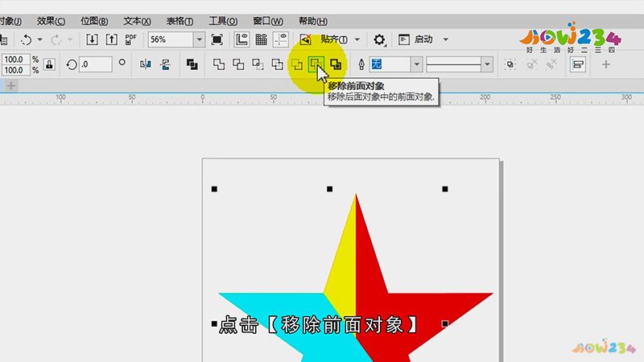Expand the Redo history dropdown arrow

(x=70, y=39)
